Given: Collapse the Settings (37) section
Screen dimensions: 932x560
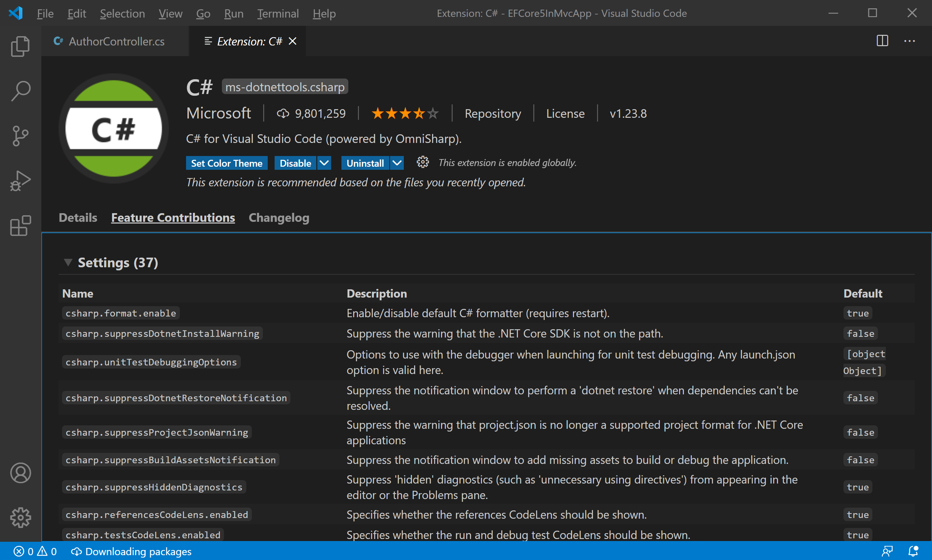Looking at the screenshot, I should coord(68,262).
